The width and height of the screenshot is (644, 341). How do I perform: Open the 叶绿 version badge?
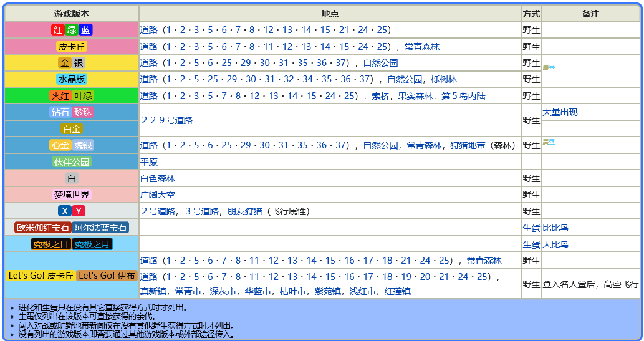click(x=83, y=96)
